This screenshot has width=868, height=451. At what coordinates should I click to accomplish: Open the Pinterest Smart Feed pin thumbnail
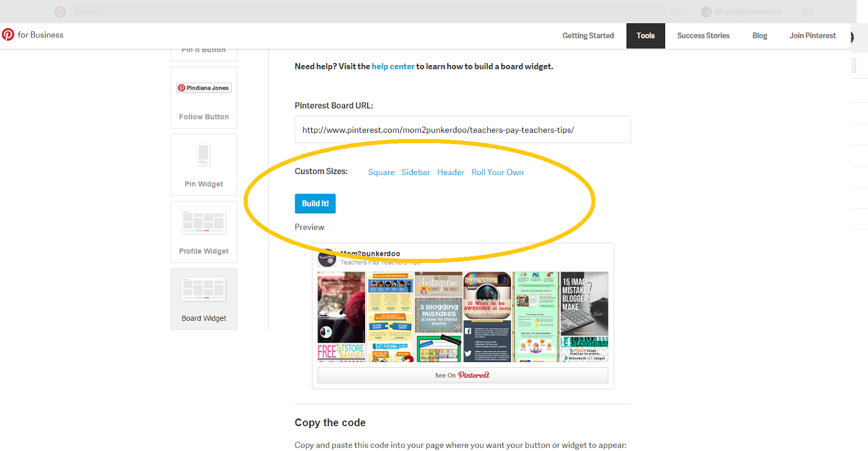coord(341,307)
